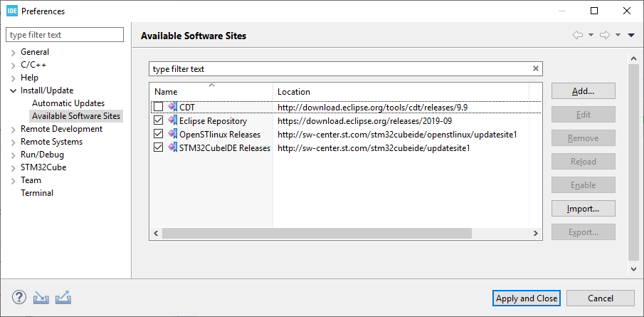Screen dimensions: 644x317
Task: Open the forward history dropdown arrow
Action: coord(618,36)
